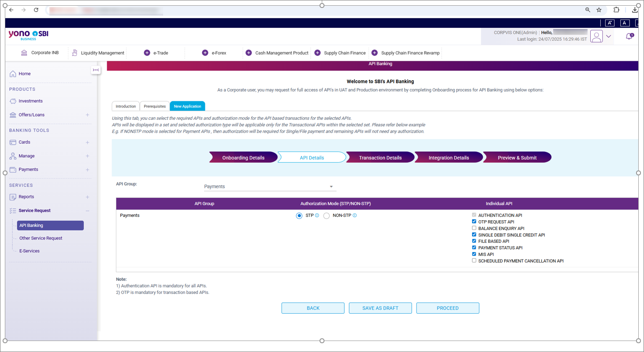This screenshot has height=352, width=644.
Task: Go to Onboarding Details step
Action: click(243, 157)
